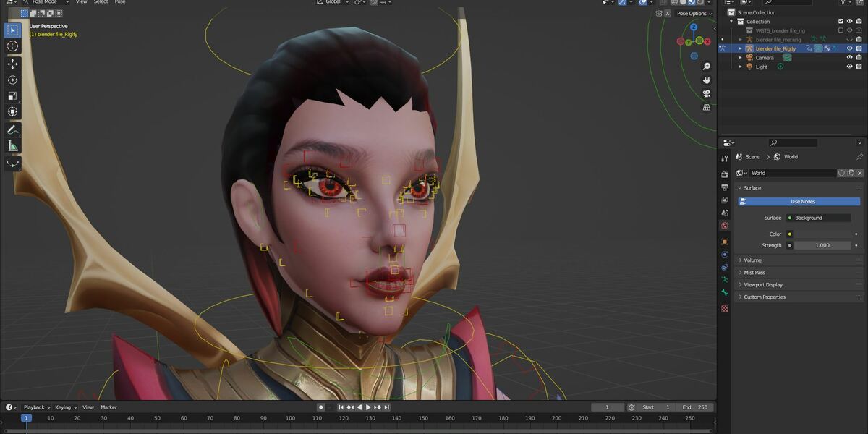Expand the Light tree item
The image size is (868, 434).
(x=741, y=67)
